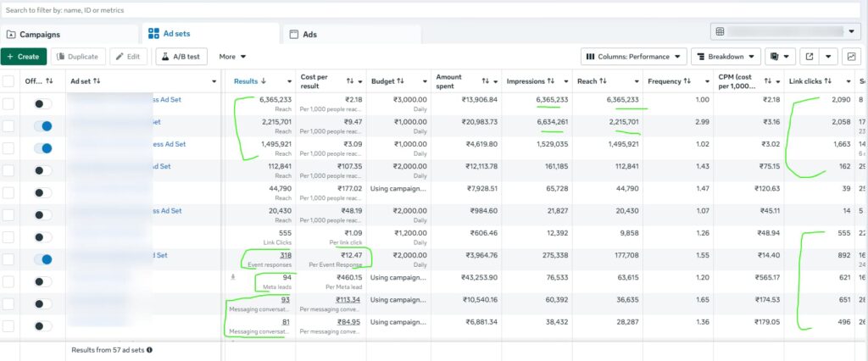
Task: Expand the More menu
Action: coord(232,57)
